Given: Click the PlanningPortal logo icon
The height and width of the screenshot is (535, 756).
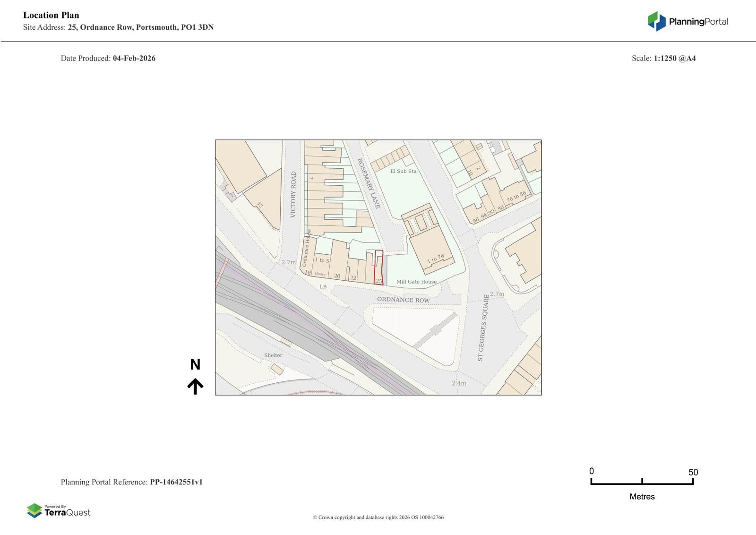Looking at the screenshot, I should [x=656, y=21].
